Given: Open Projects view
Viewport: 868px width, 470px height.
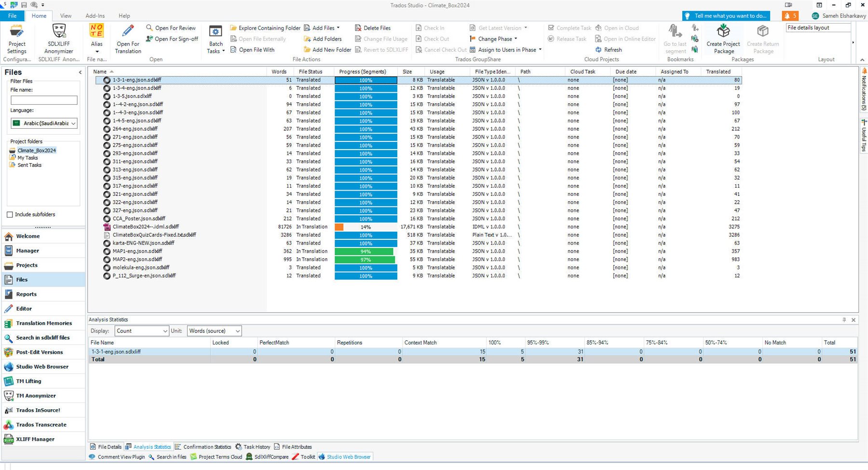Looking at the screenshot, I should pyautogui.click(x=43, y=265).
